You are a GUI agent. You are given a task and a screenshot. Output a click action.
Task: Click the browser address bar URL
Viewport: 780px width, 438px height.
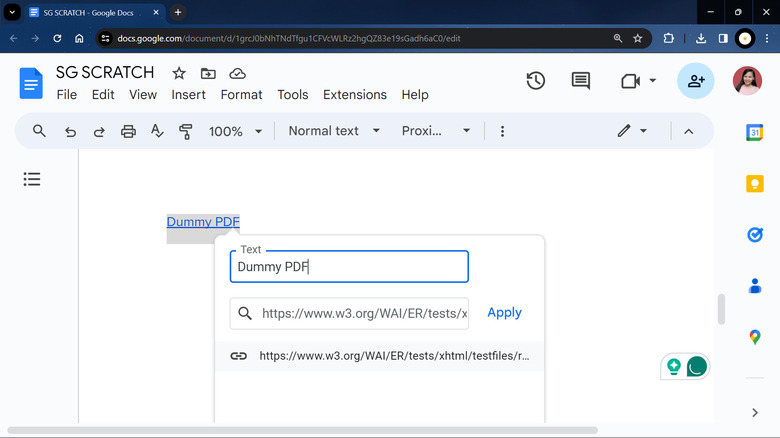(289, 38)
